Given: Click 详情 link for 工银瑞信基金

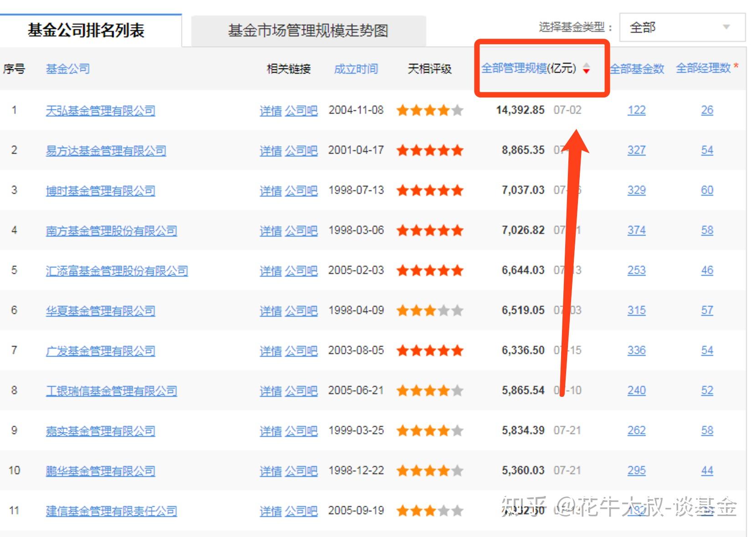Looking at the screenshot, I should tap(271, 391).
